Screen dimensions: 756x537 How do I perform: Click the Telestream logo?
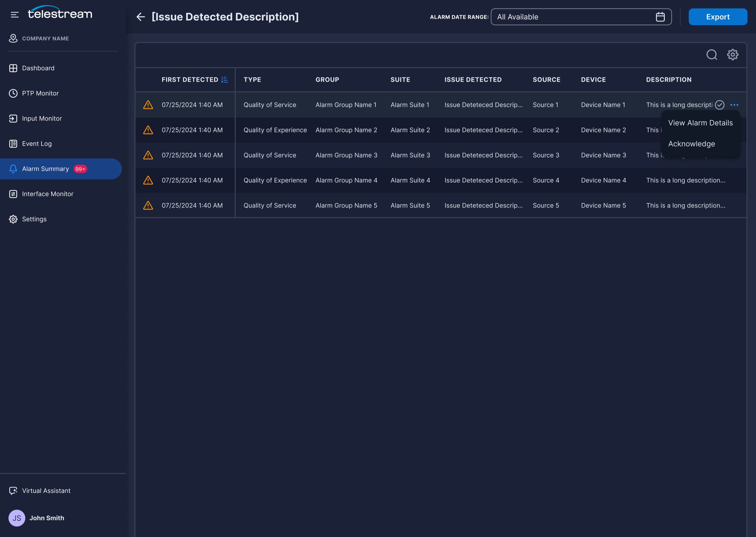[x=60, y=12]
